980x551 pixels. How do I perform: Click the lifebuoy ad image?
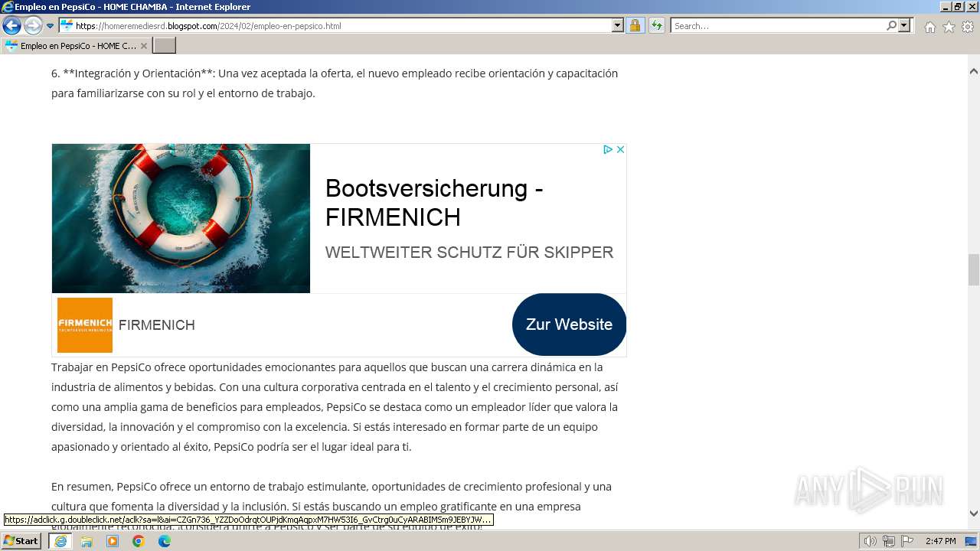(181, 218)
